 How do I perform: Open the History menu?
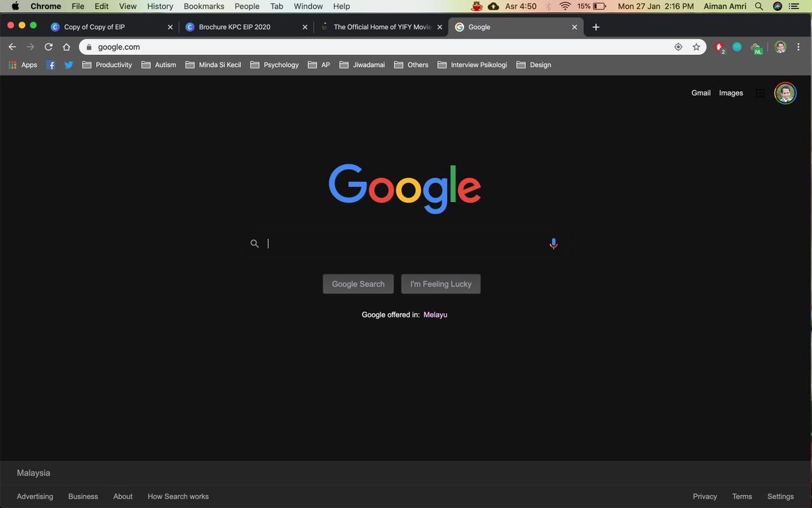point(160,6)
